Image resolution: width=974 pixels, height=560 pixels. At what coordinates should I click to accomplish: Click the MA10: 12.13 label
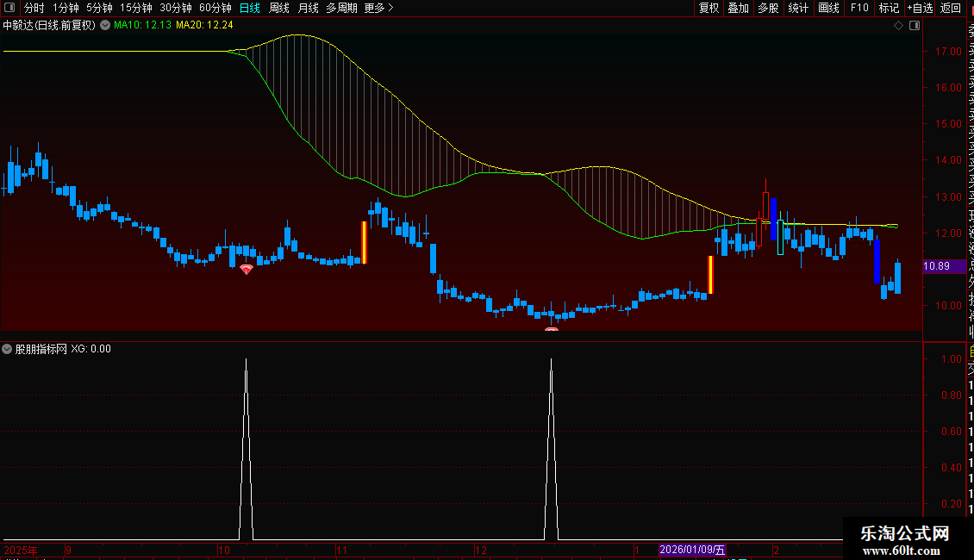click(142, 25)
